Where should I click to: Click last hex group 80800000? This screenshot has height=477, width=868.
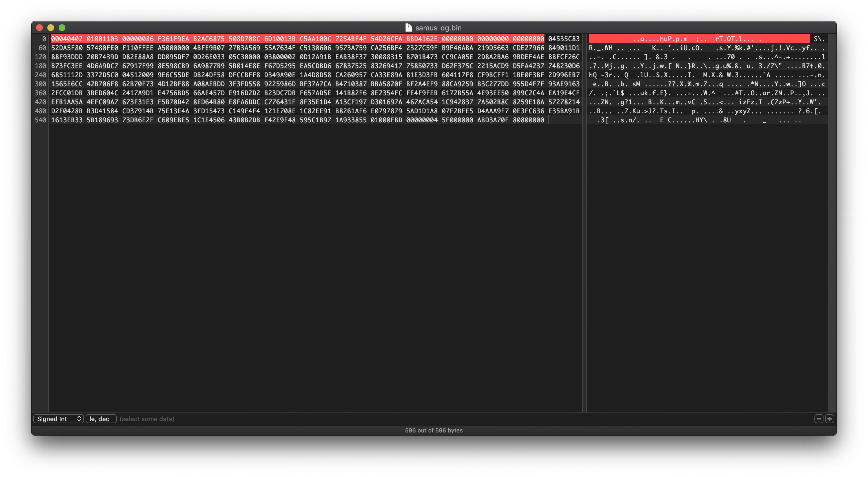tap(528, 120)
